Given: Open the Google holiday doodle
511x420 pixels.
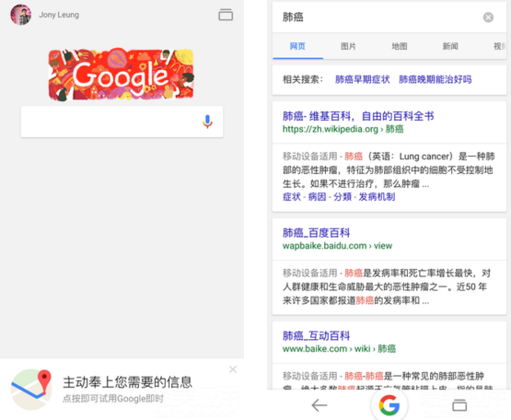Looking at the screenshot, I should (x=122, y=75).
